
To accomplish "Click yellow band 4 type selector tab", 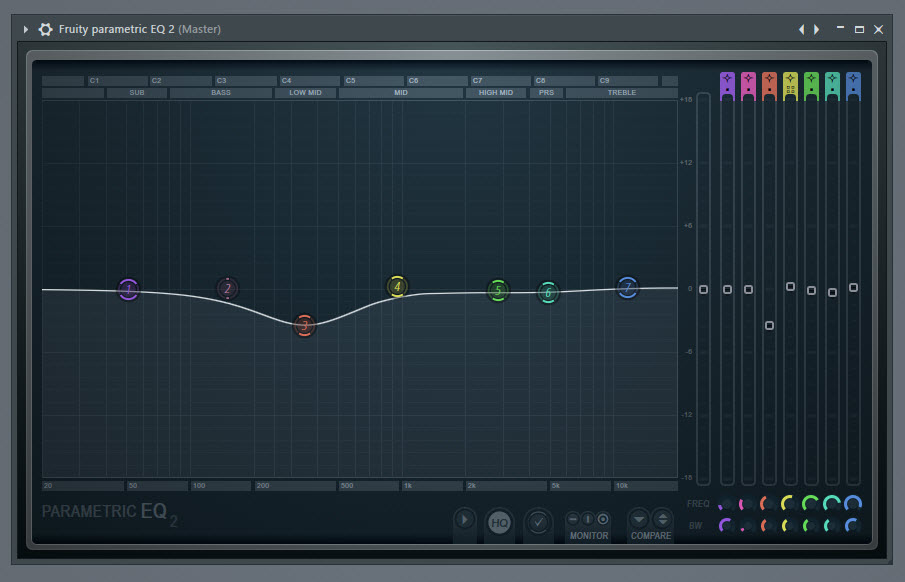I will tap(790, 86).
